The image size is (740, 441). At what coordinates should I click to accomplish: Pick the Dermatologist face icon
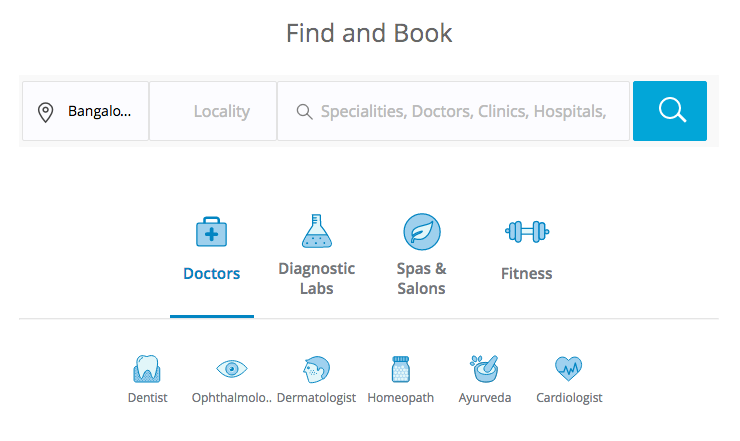(x=316, y=369)
